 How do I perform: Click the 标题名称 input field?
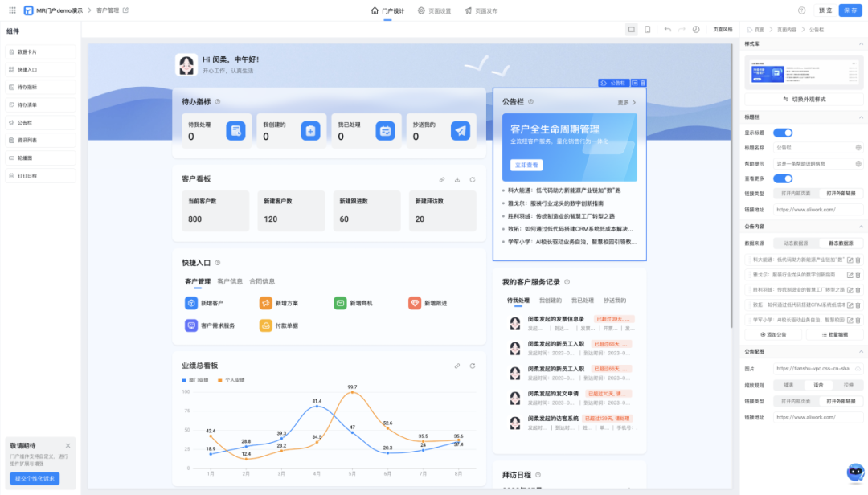(x=813, y=148)
